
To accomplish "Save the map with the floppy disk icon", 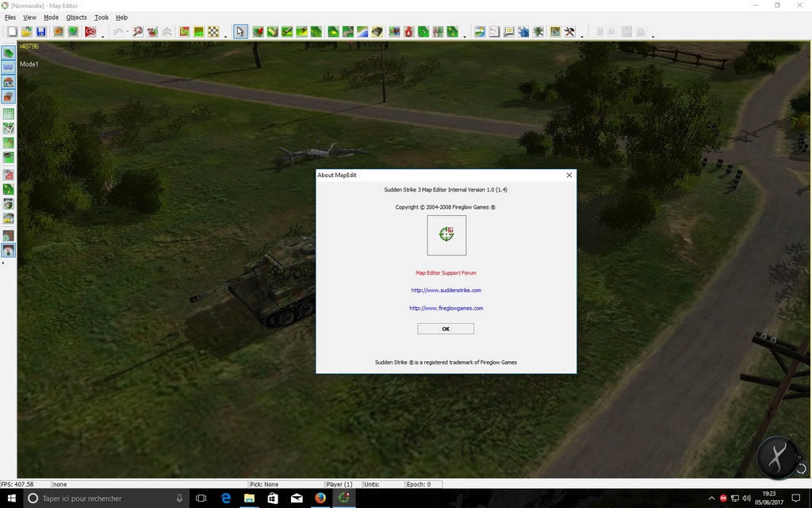I will (41, 32).
